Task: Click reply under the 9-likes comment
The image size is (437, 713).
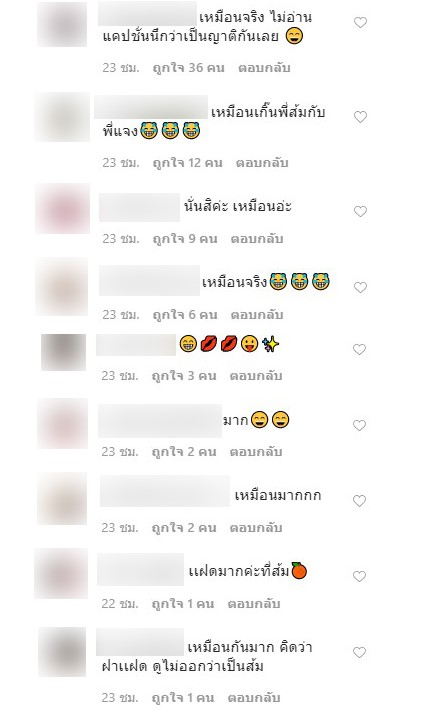Action: [257, 238]
